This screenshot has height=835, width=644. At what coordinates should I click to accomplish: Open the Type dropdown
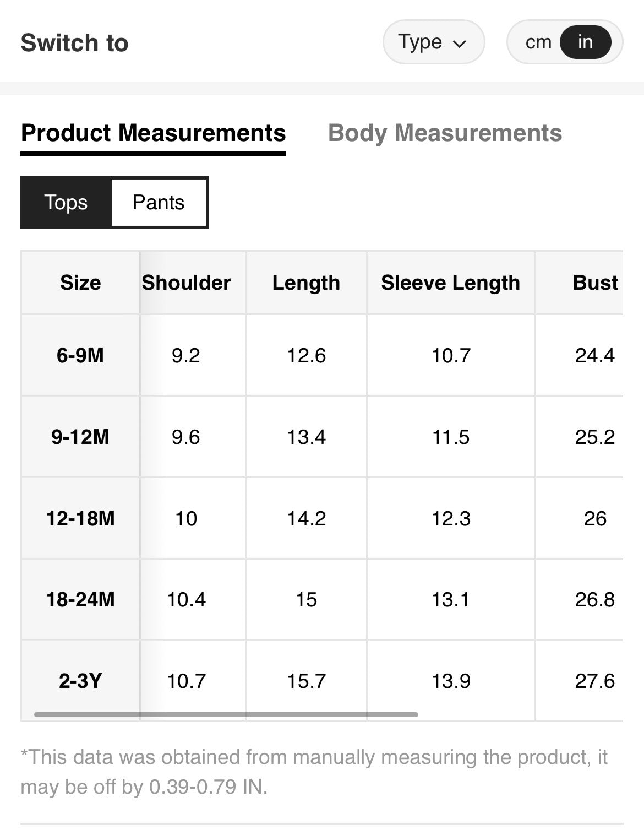[433, 42]
